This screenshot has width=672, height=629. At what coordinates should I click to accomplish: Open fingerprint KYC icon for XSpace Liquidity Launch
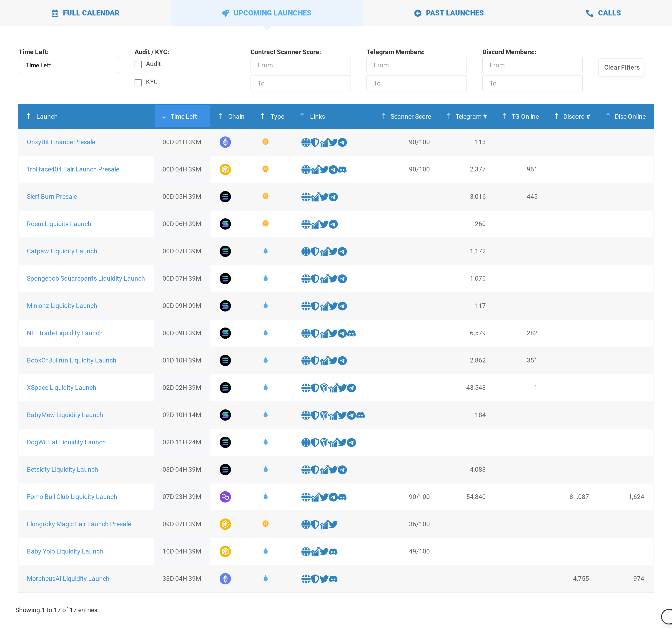click(x=324, y=388)
